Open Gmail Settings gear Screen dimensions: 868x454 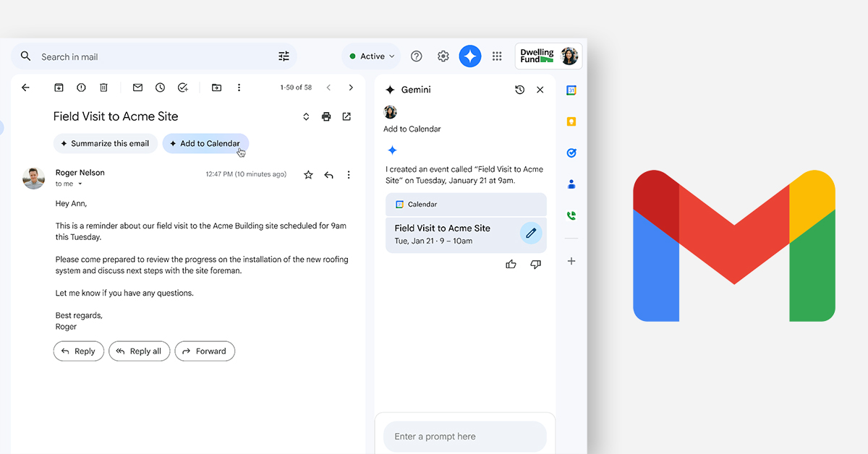pyautogui.click(x=443, y=56)
